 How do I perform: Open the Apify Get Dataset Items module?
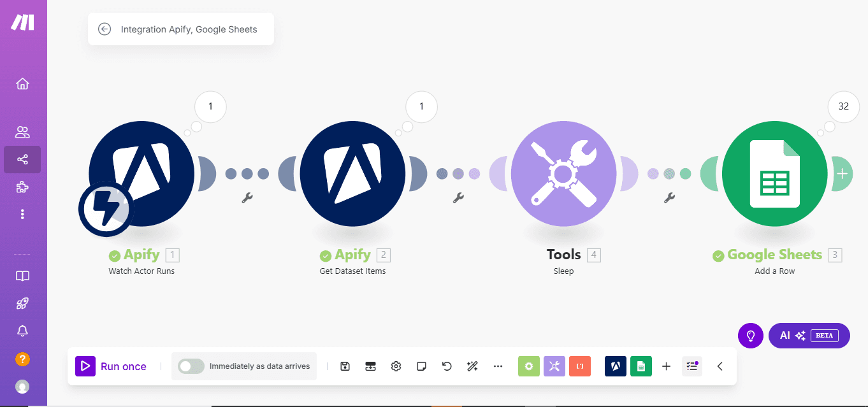[x=352, y=173]
